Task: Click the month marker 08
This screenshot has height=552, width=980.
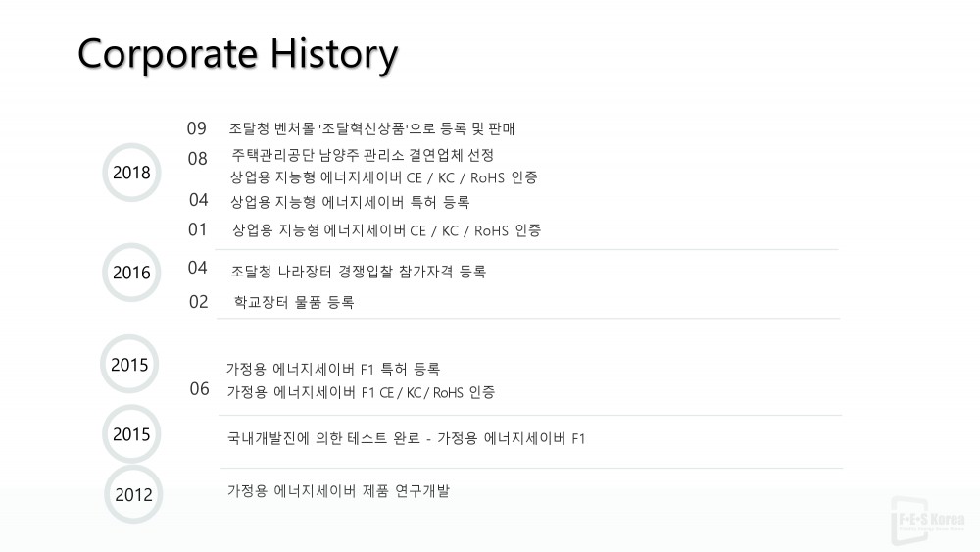Action: 198,158
